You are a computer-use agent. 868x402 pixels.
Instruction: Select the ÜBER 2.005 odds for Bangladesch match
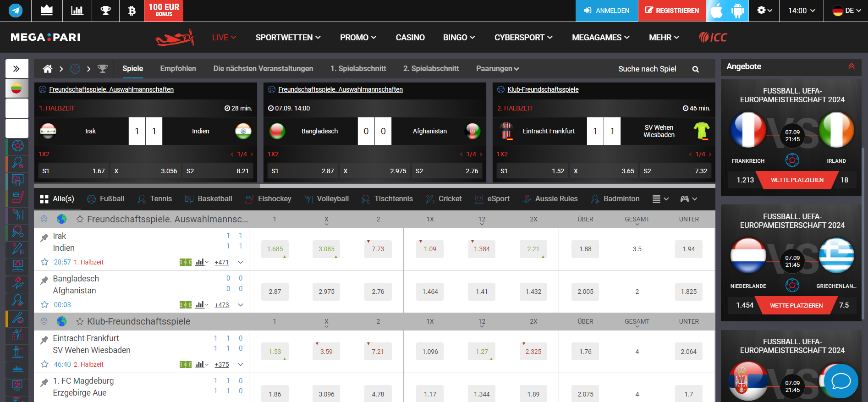coord(585,292)
